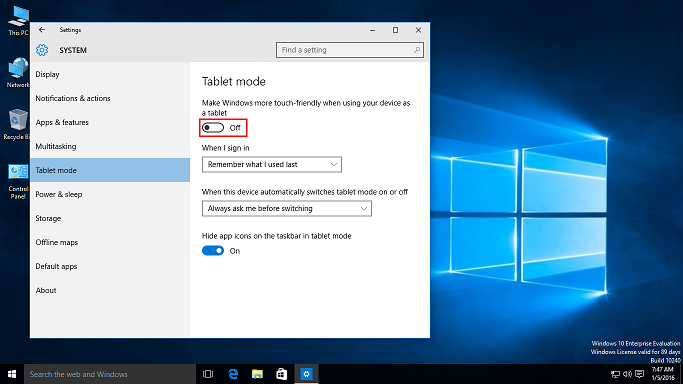Open Apps & features

click(x=110, y=122)
